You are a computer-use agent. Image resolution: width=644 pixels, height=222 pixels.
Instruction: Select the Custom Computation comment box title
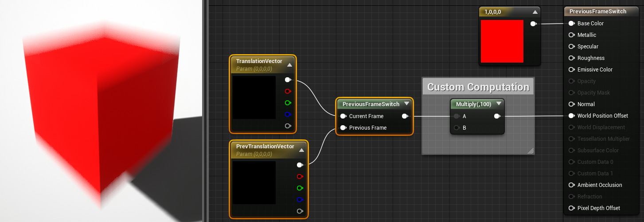478,87
